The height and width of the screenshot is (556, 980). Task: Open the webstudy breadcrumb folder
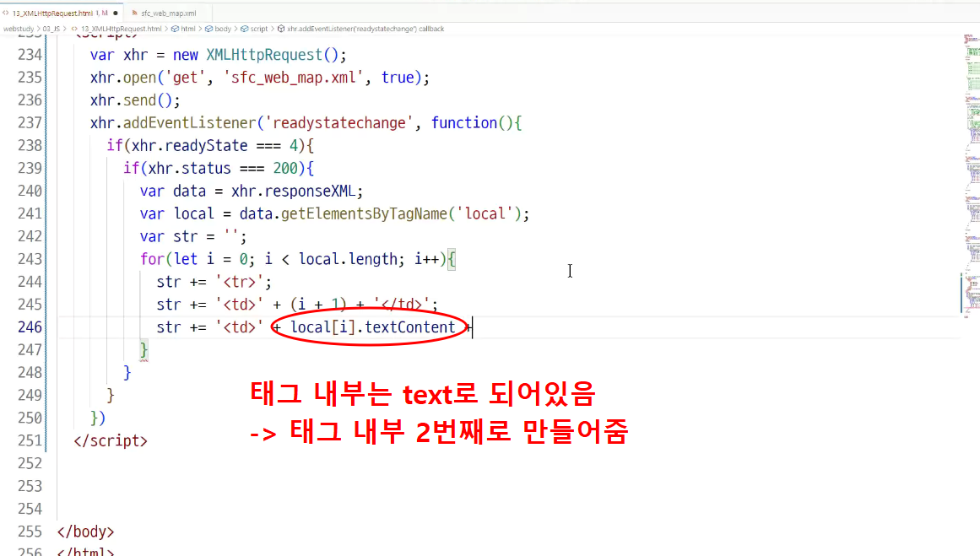coord(19,29)
